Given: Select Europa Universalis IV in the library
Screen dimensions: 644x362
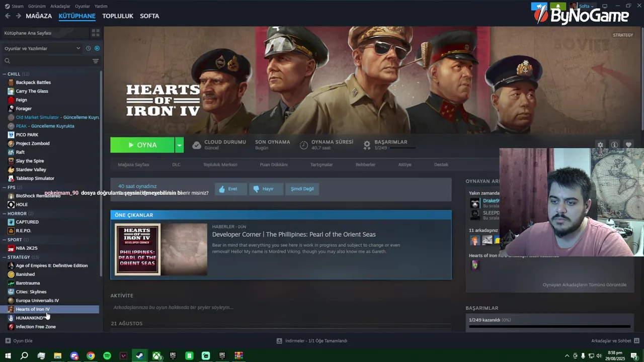Looking at the screenshot, I should (x=37, y=301).
